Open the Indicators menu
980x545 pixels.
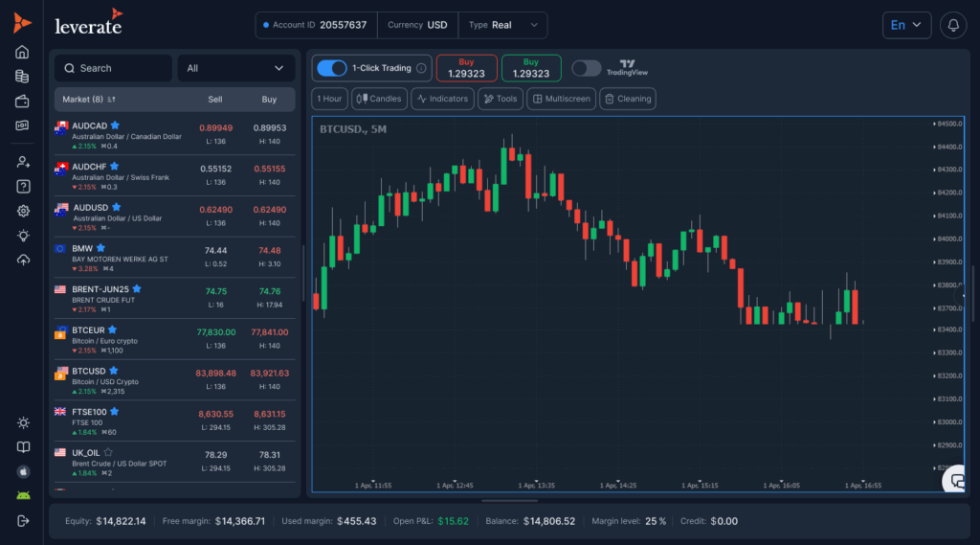pos(443,99)
